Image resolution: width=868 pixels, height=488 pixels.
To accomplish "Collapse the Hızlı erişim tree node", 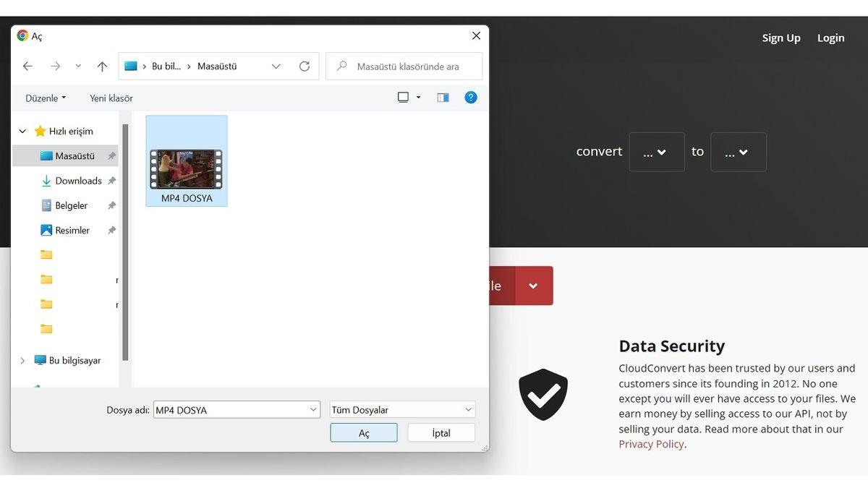I will click(22, 132).
